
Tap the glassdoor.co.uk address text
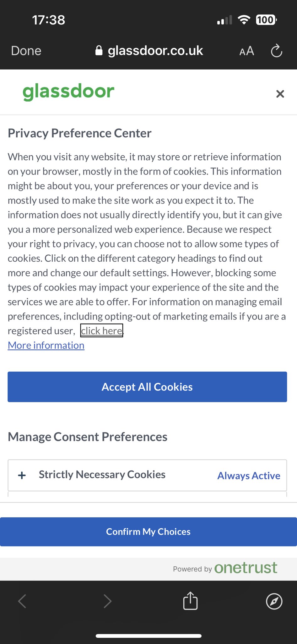(155, 51)
